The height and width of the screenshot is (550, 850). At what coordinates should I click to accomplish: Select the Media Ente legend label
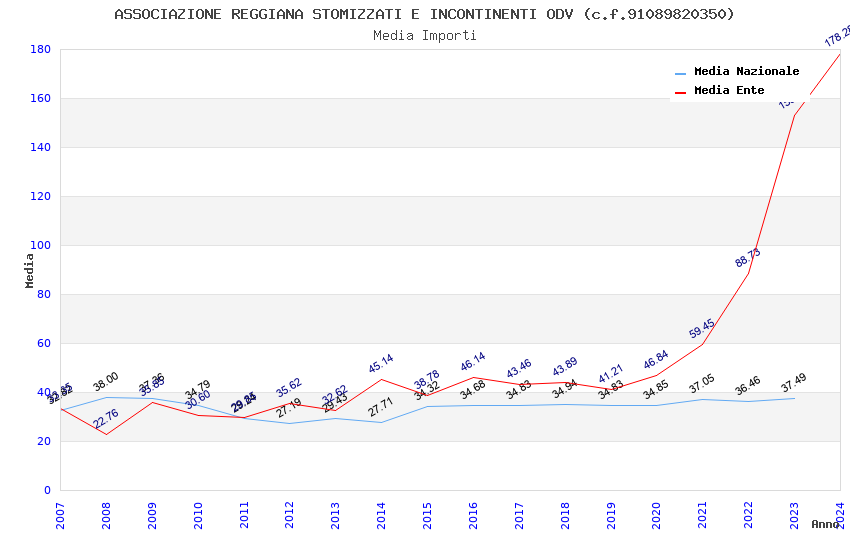point(729,90)
